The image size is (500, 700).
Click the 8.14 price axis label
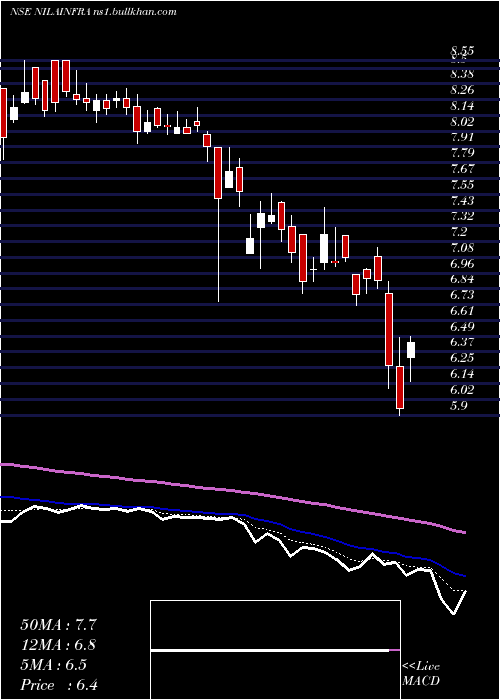(x=462, y=106)
